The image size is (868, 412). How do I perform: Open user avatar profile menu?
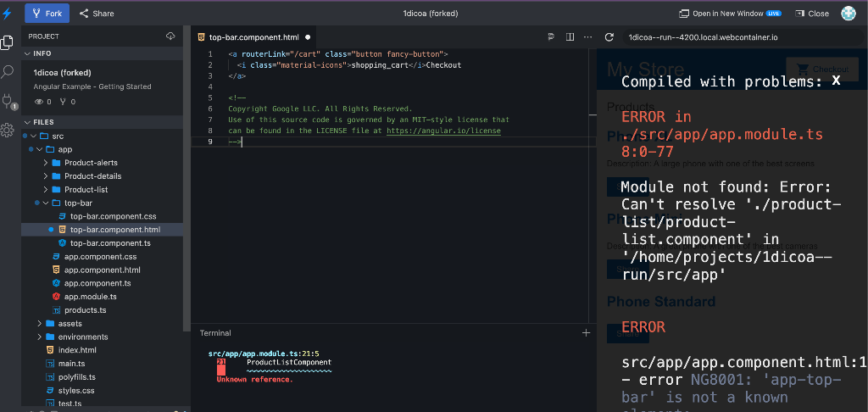[849, 14]
